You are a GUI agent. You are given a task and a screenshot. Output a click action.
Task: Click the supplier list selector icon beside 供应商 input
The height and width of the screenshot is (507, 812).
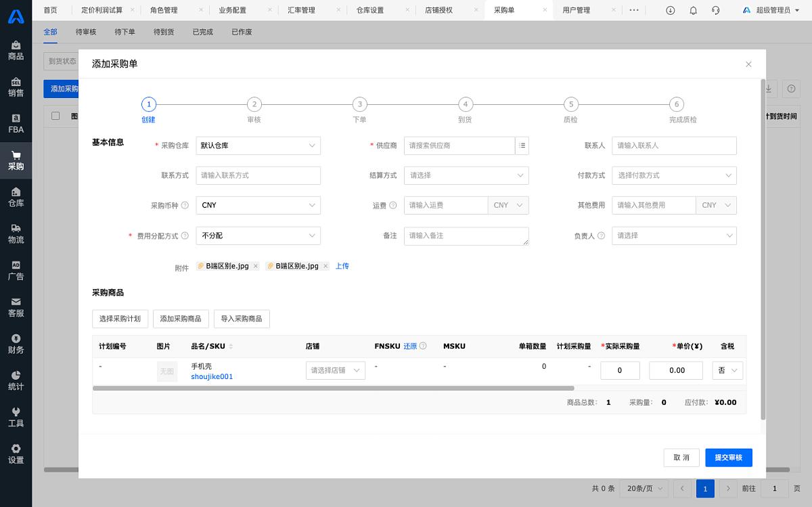click(x=523, y=145)
